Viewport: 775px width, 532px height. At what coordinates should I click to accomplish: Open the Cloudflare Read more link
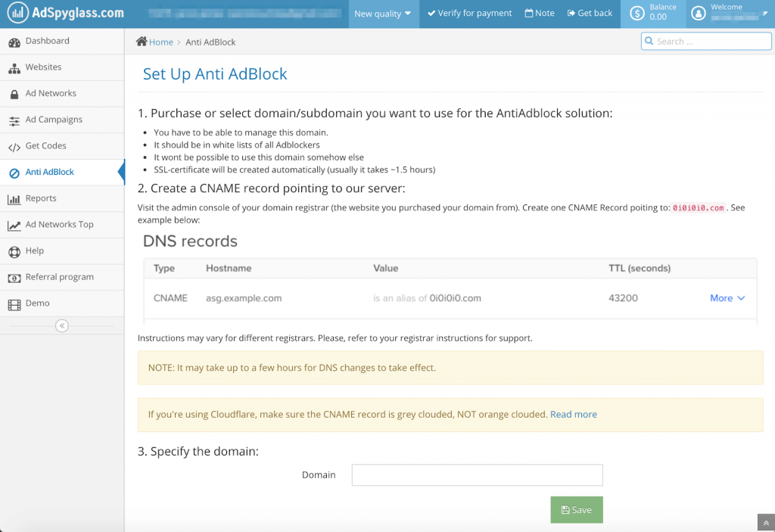point(573,414)
